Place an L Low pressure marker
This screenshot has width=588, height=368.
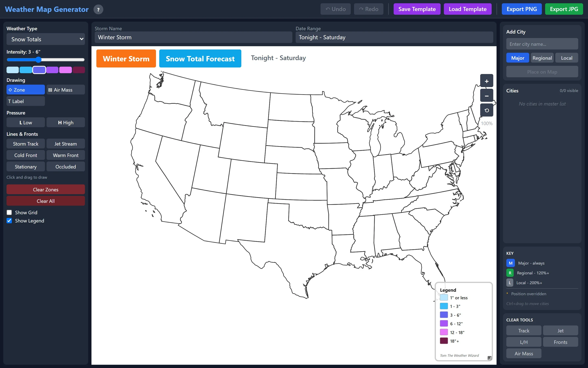pyautogui.click(x=26, y=122)
